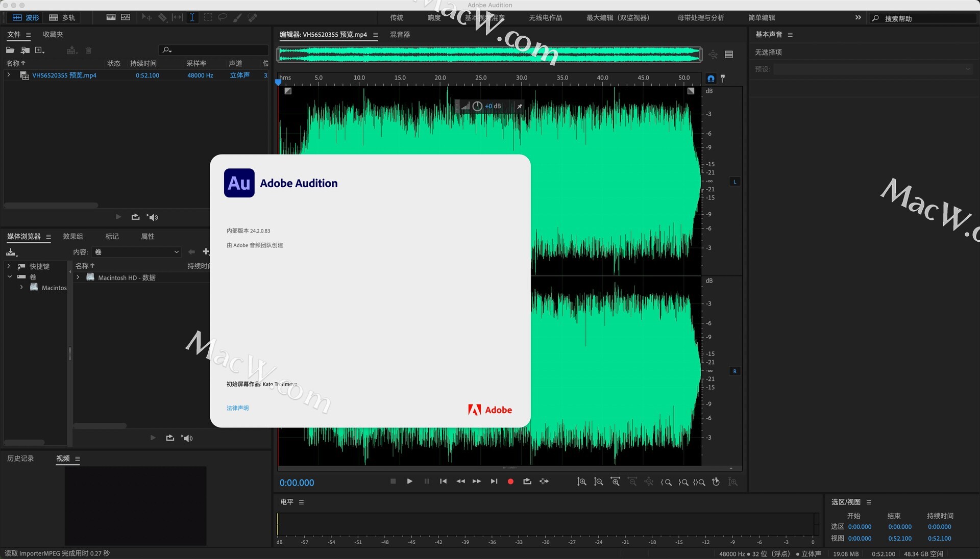
Task: Switch to the 标记 markers tab
Action: click(x=112, y=236)
